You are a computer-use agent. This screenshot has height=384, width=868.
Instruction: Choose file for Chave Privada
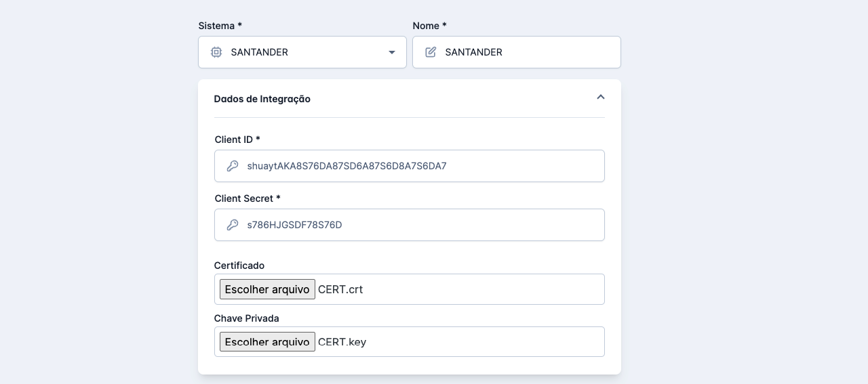[x=267, y=342]
